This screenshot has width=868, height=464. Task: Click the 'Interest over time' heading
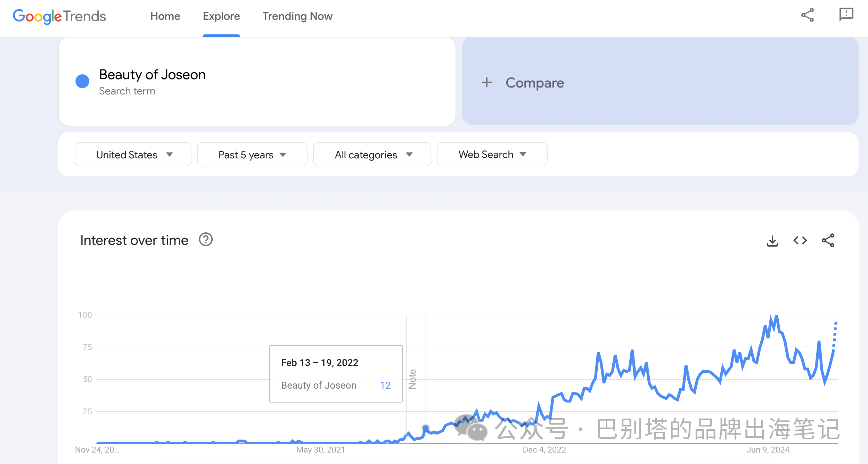[x=134, y=240]
